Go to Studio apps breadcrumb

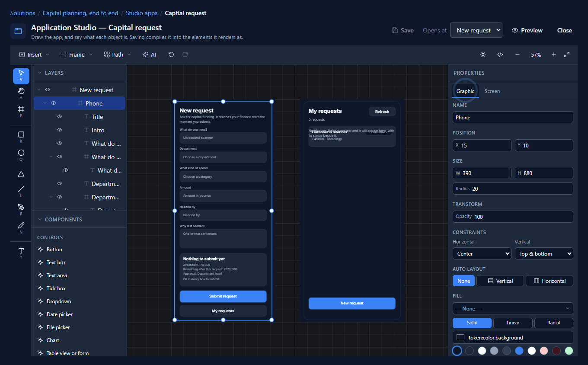click(142, 13)
